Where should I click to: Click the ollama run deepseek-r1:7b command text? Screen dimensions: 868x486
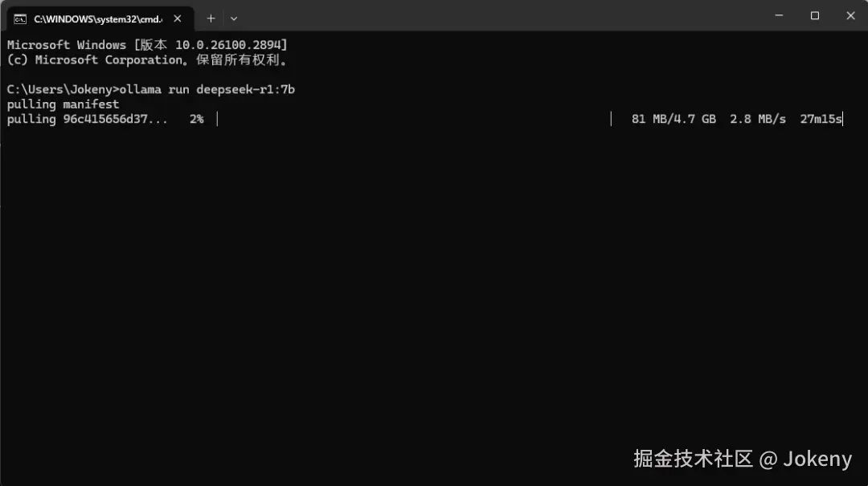click(x=207, y=89)
